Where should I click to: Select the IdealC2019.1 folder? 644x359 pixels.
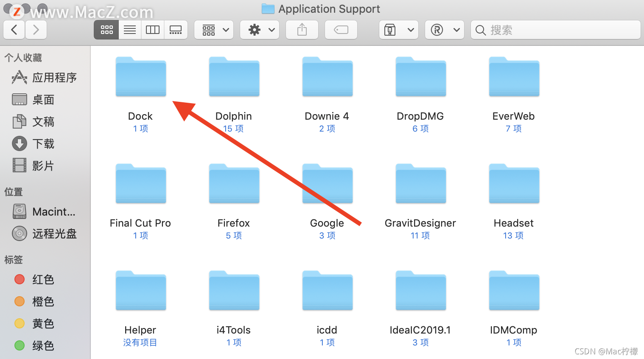421,291
